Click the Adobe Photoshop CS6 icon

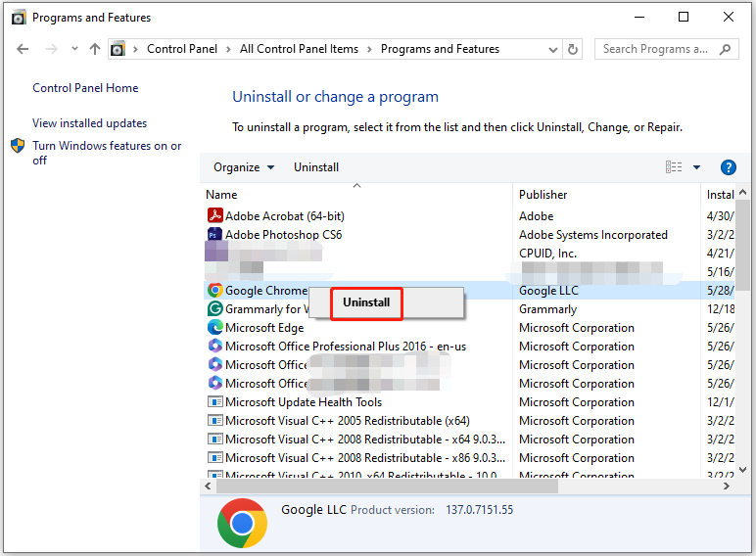[214, 234]
